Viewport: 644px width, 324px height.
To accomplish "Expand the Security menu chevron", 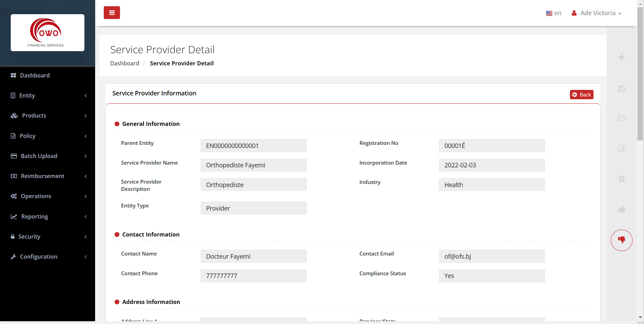I will (85, 237).
